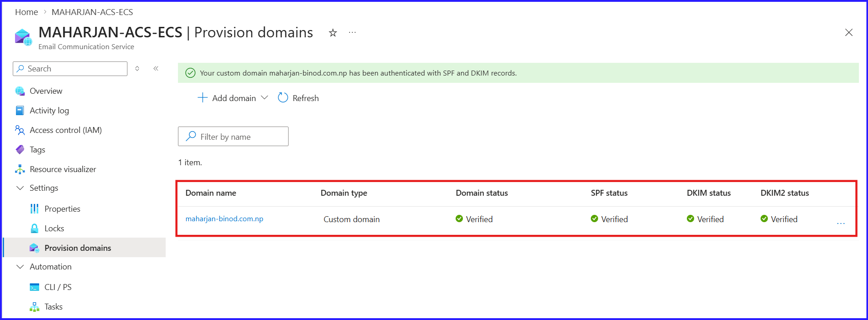
Task: Click the CLI / PS icon
Action: coord(34,287)
